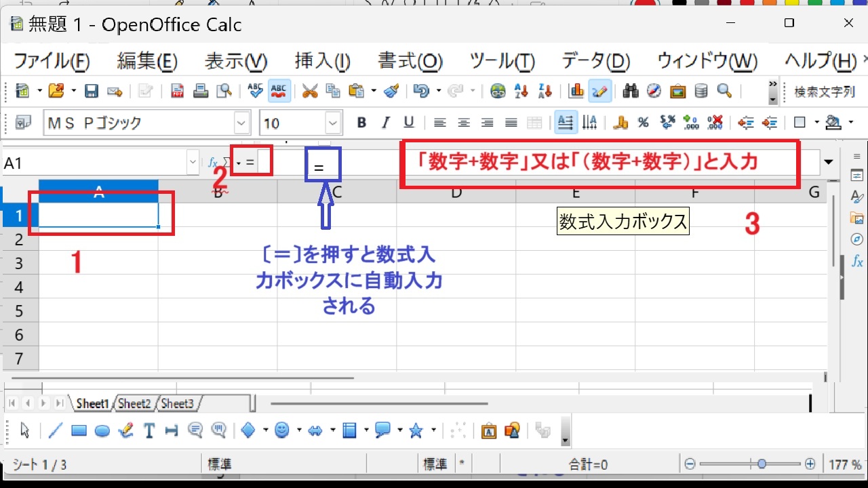The image size is (868, 488).
Task: Select the Sort Ascending icon
Action: tap(521, 90)
